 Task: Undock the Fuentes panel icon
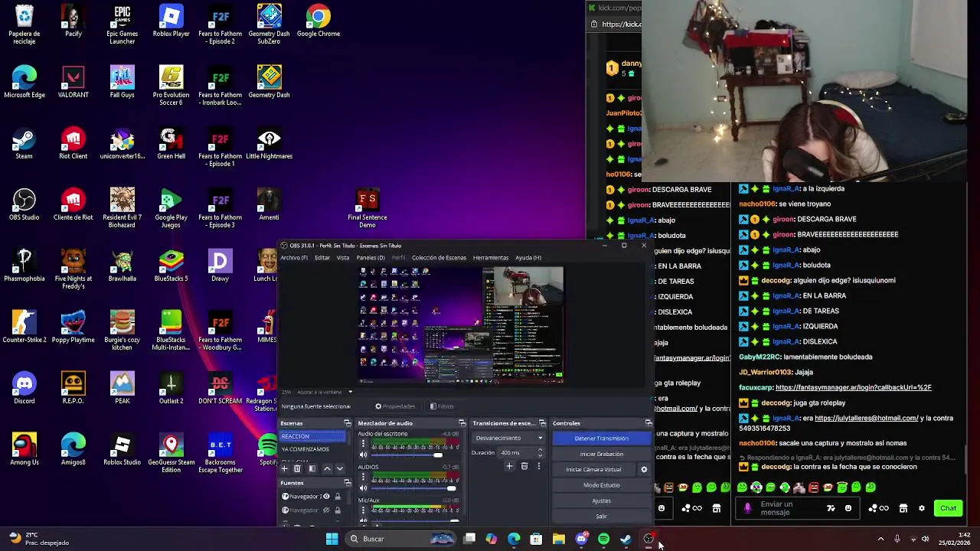click(348, 483)
